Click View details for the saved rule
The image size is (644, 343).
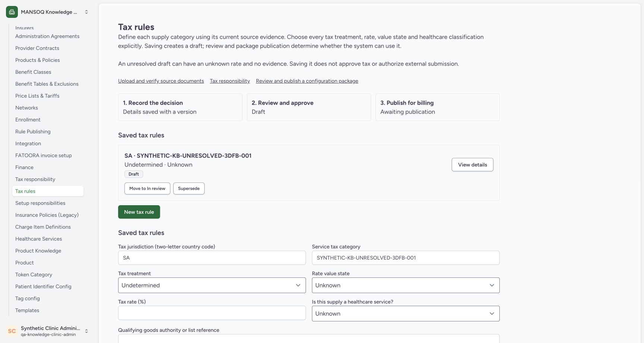click(x=473, y=165)
